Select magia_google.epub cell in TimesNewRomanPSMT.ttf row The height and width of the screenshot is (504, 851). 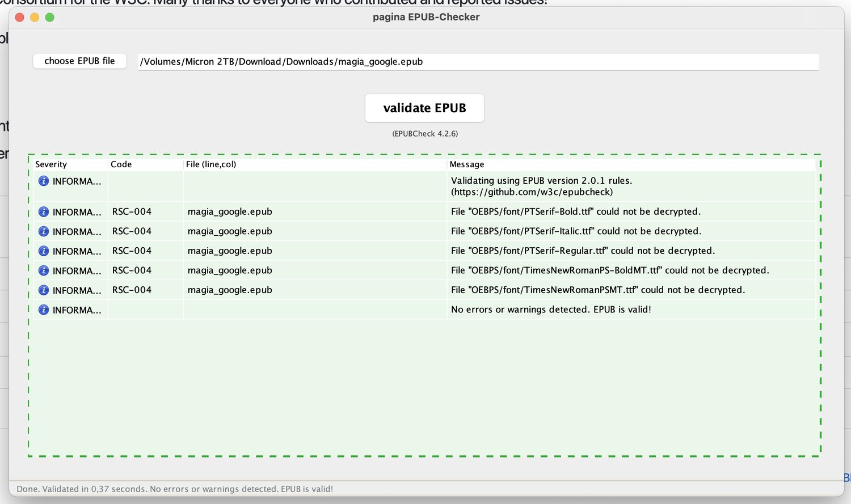[230, 290]
